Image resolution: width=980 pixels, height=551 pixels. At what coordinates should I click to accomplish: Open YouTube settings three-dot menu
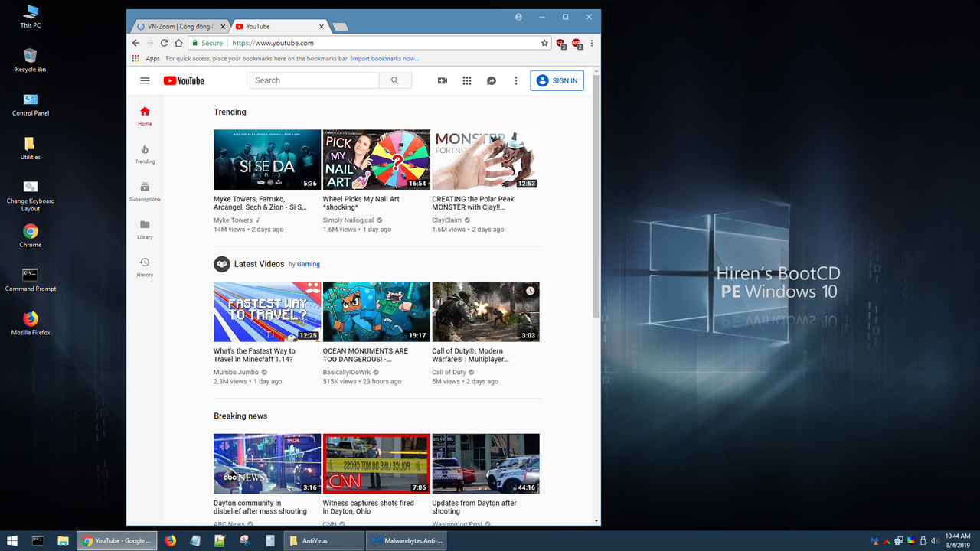[516, 80]
